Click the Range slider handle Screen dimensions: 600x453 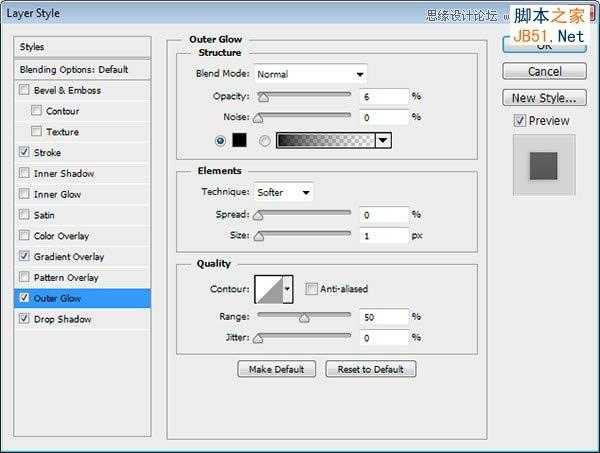point(304,318)
